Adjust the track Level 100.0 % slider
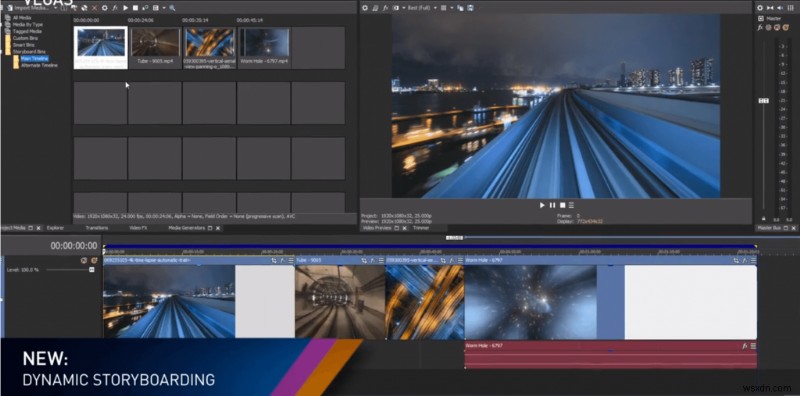 coord(91,269)
